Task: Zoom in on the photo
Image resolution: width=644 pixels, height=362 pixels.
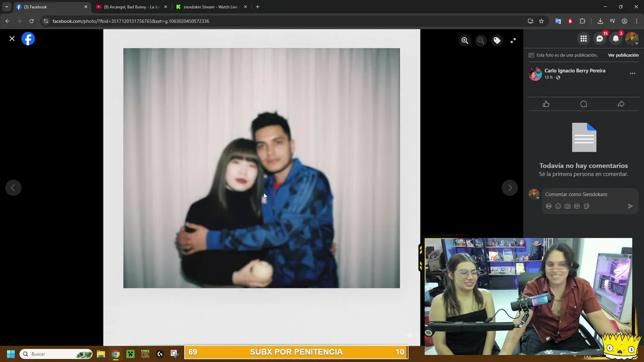Action: 465,40
